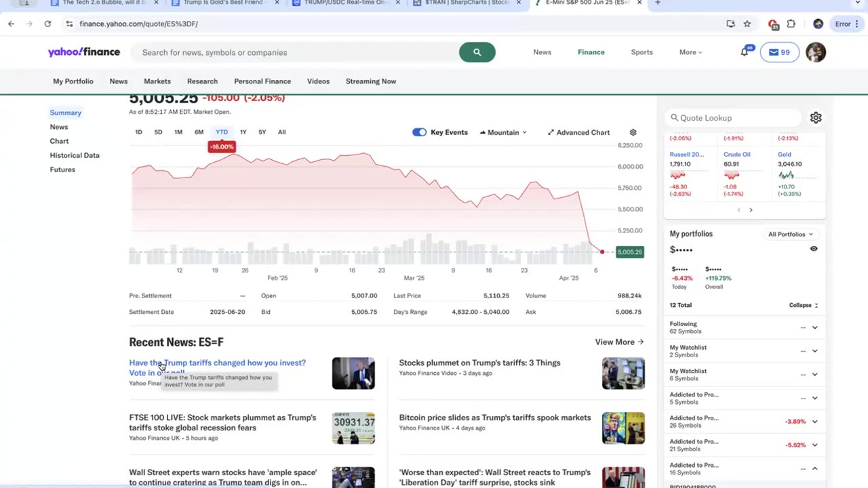Screen dimensions: 868x488
Task: Open the All Portfolios dropdown
Action: (x=791, y=235)
